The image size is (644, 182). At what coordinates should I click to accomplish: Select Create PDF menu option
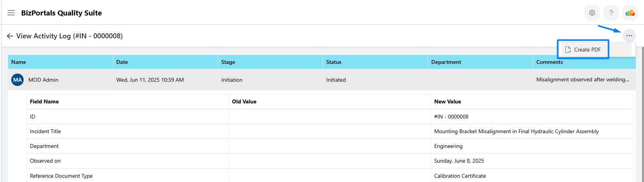[583, 50]
